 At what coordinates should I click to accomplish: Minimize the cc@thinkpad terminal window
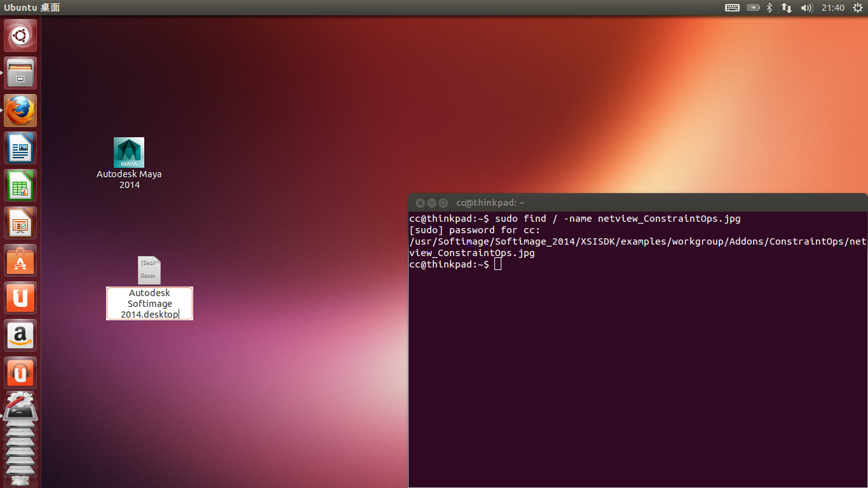click(432, 203)
